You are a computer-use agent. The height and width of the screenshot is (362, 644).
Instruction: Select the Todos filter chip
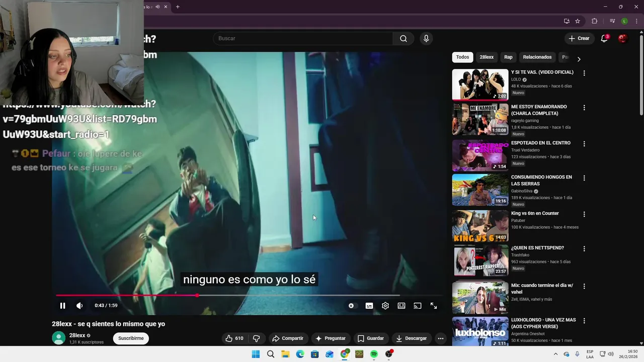coord(462,57)
